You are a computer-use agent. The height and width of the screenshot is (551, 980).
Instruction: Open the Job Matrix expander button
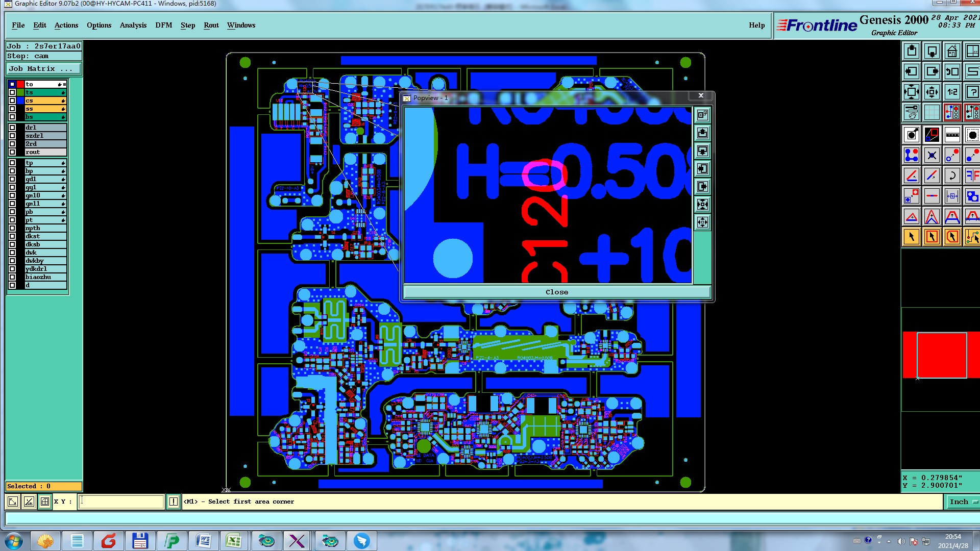coord(43,69)
